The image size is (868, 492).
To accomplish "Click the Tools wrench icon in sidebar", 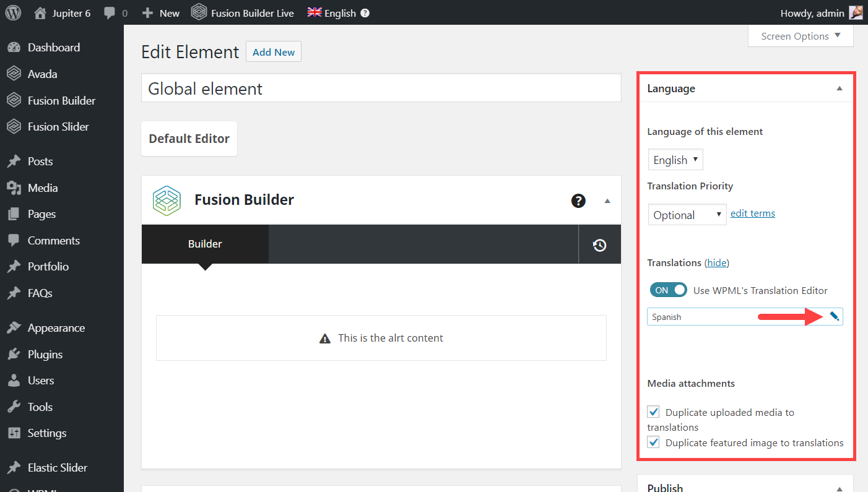I will click(x=14, y=407).
